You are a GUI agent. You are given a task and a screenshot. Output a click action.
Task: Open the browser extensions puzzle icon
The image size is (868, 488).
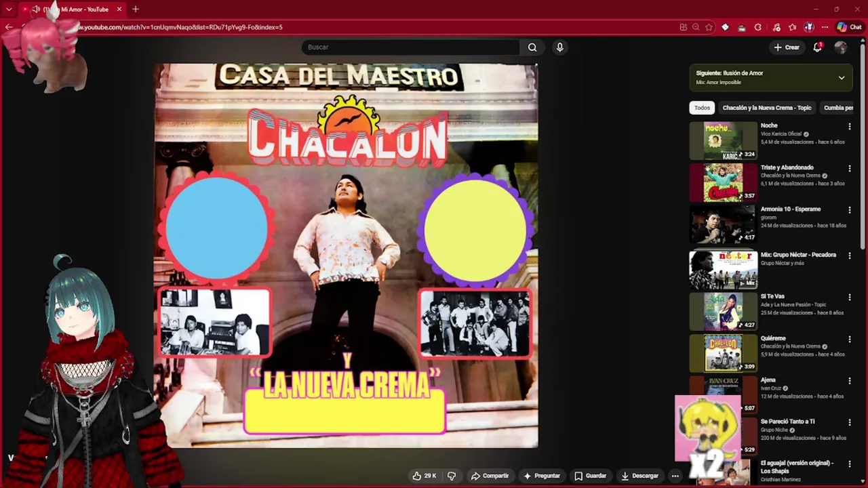coord(757,27)
